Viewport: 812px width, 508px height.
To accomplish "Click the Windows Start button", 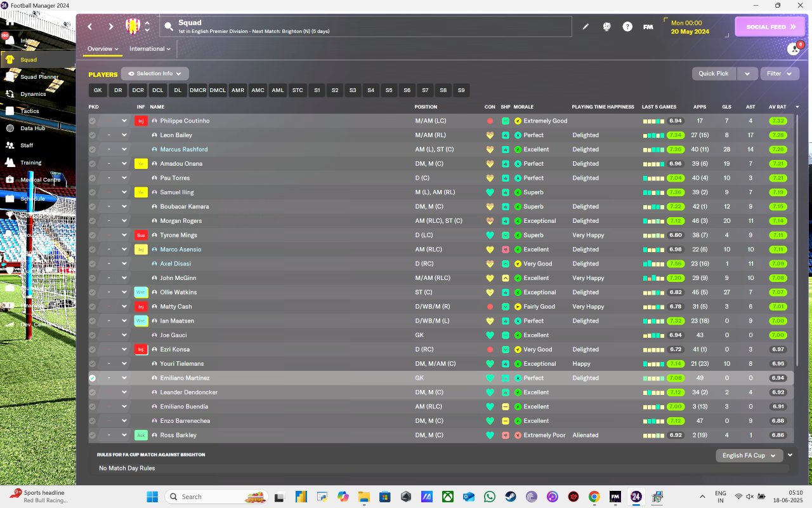I will (x=152, y=497).
